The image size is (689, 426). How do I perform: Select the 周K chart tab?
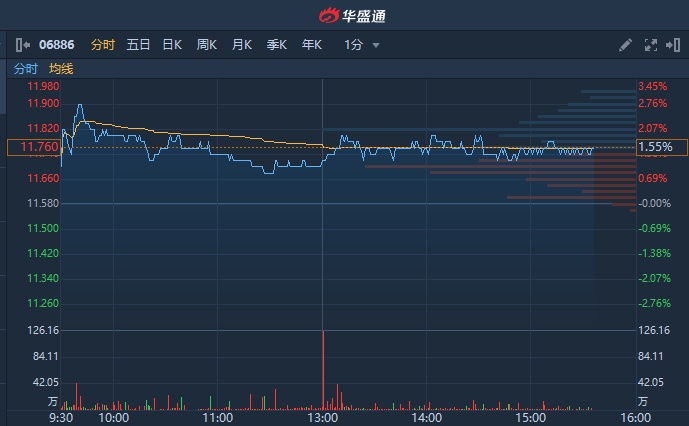pos(207,45)
